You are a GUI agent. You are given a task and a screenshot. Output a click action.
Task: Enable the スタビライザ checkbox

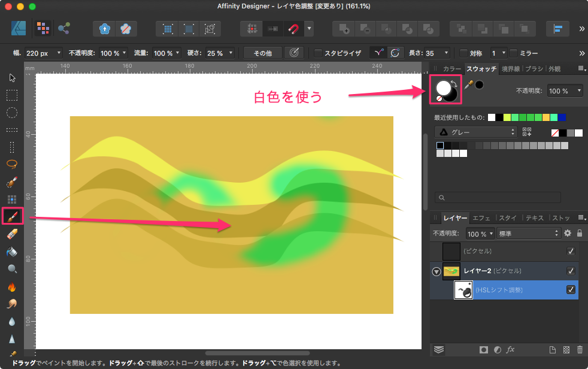tap(319, 53)
